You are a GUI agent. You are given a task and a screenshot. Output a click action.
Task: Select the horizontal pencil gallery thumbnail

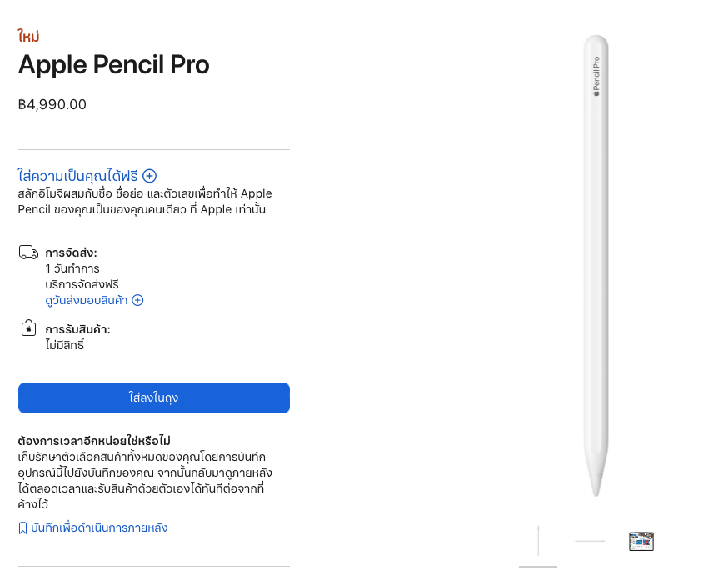[x=590, y=541]
